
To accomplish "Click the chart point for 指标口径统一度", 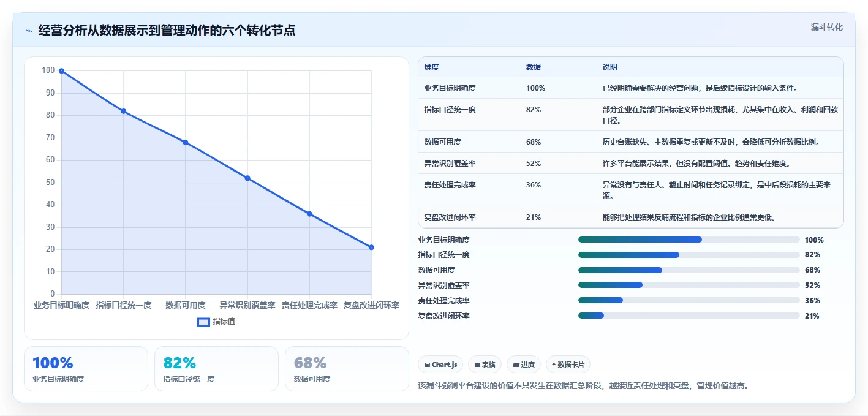I will [123, 111].
